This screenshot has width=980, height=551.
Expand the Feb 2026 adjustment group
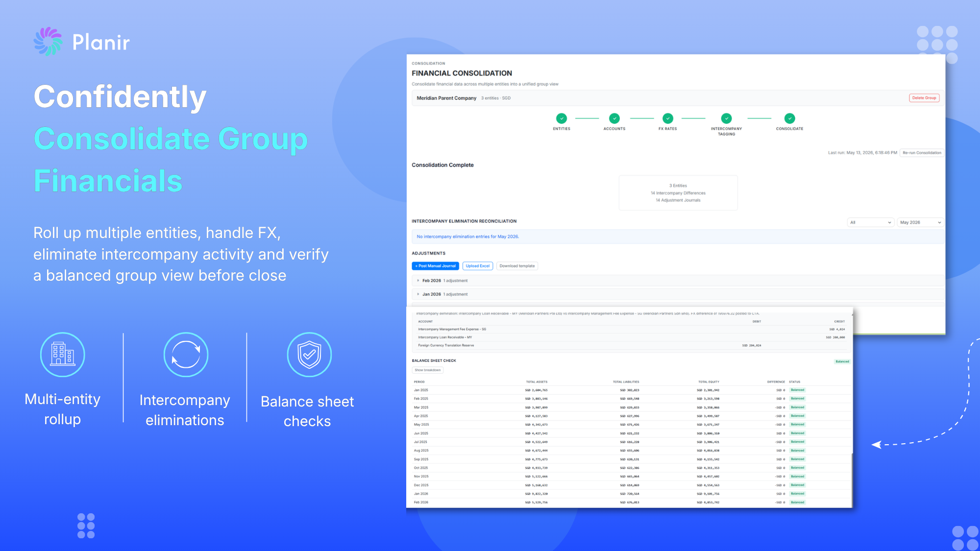(678, 281)
